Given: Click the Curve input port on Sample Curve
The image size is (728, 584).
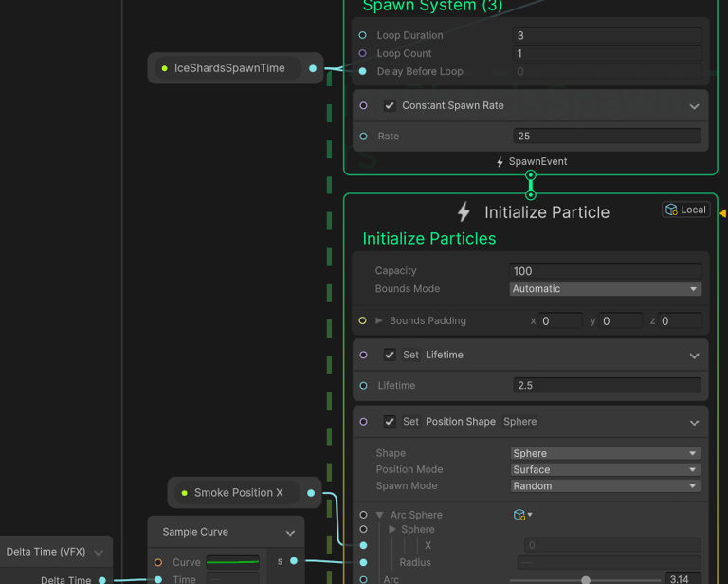Looking at the screenshot, I should (158, 562).
